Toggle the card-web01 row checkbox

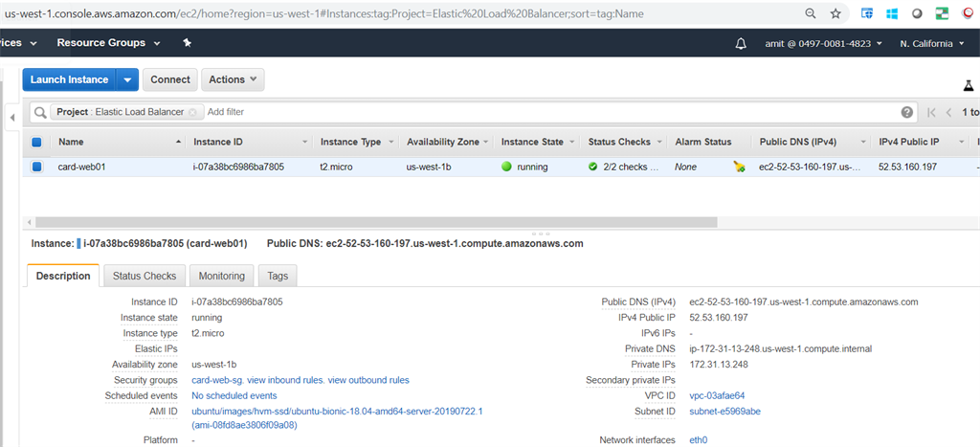(37, 167)
